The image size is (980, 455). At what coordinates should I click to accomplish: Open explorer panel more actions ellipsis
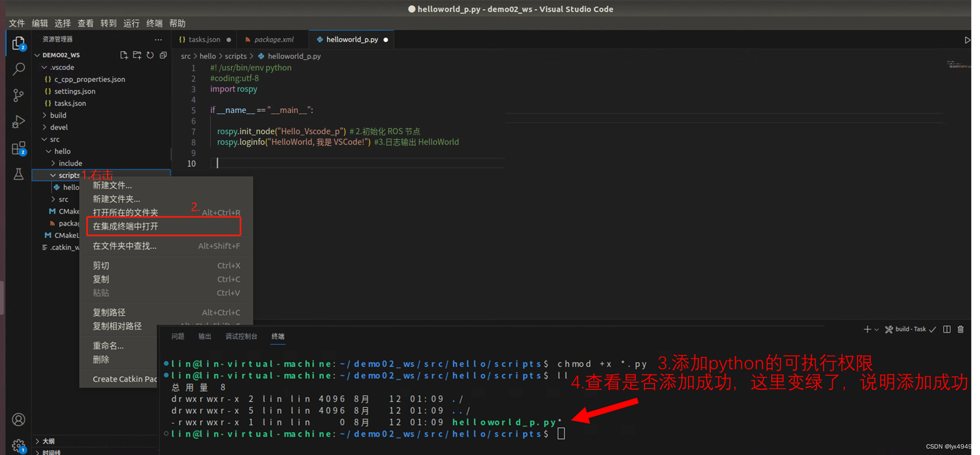click(x=158, y=39)
